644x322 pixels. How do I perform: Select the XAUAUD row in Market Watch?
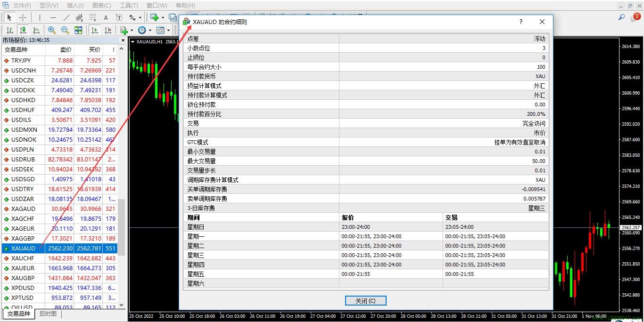(x=59, y=248)
